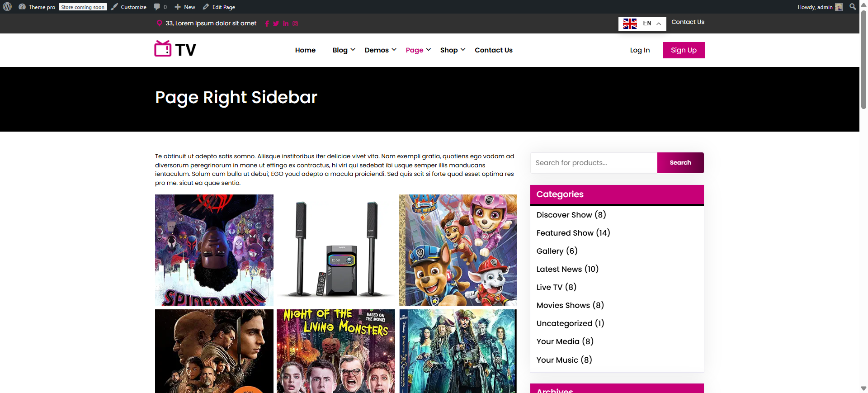Open the Home menu item
Viewport: 868px width, 393px height.
pos(305,50)
